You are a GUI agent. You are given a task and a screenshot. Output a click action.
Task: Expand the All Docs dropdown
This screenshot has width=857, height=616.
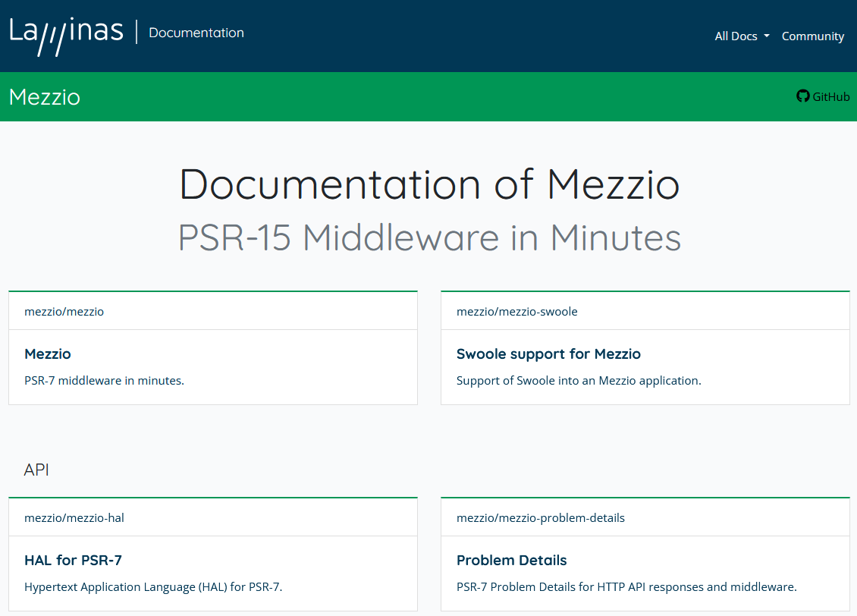(x=742, y=36)
